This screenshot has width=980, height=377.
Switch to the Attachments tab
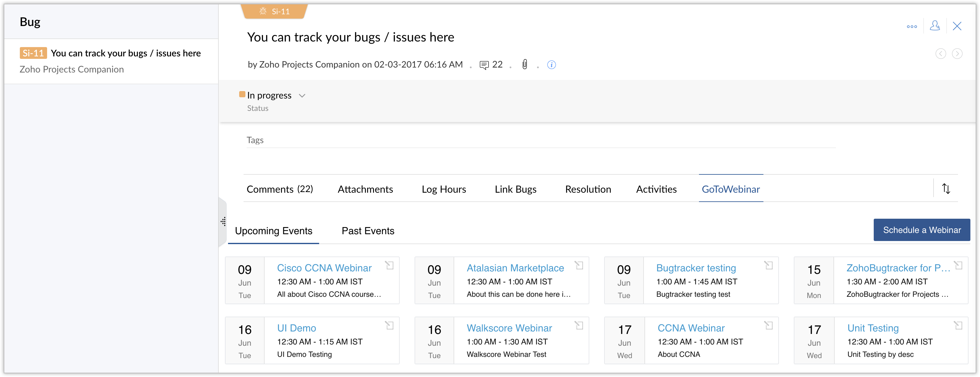(x=365, y=189)
